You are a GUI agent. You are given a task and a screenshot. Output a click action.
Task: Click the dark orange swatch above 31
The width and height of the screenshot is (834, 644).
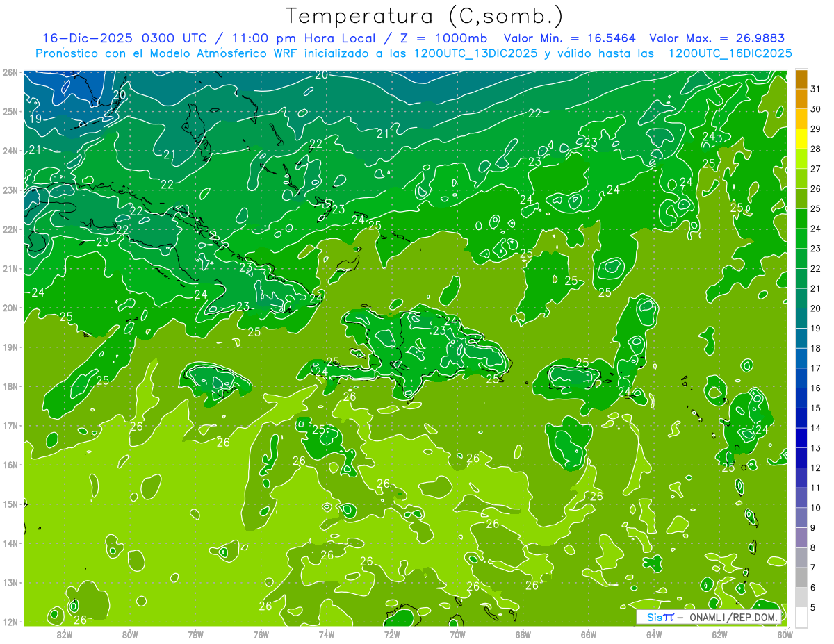pyautogui.click(x=802, y=79)
